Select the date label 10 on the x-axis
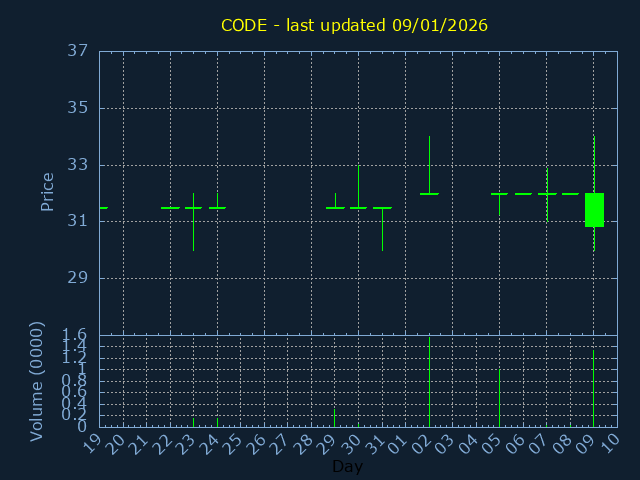This screenshot has width=640, height=480. coord(610,442)
